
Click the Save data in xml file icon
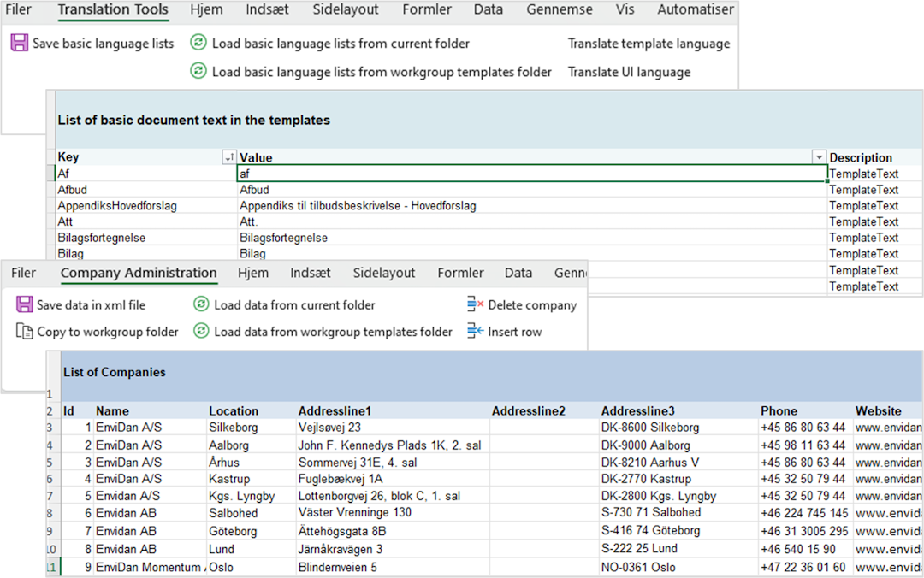(x=22, y=304)
